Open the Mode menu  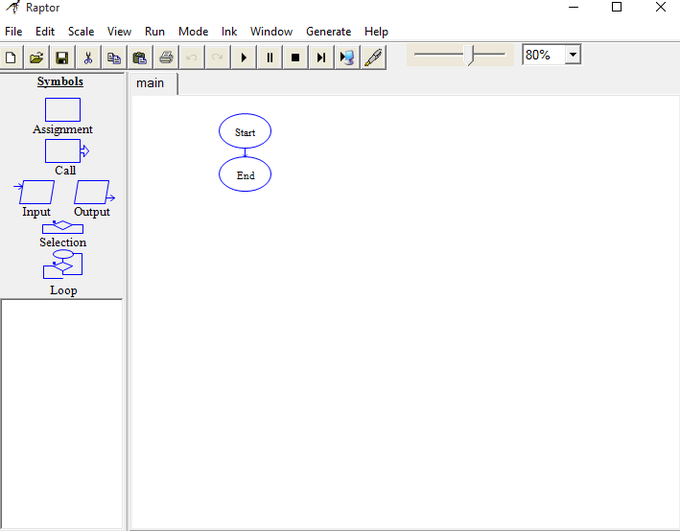click(193, 32)
